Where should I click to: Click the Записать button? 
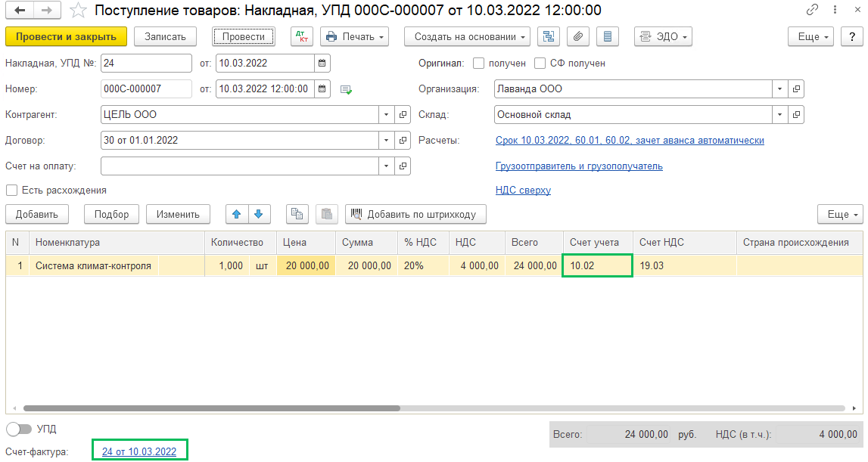165,36
